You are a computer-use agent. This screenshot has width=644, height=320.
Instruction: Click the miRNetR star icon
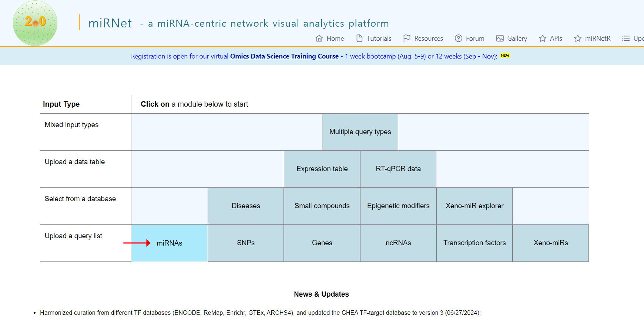point(578,38)
